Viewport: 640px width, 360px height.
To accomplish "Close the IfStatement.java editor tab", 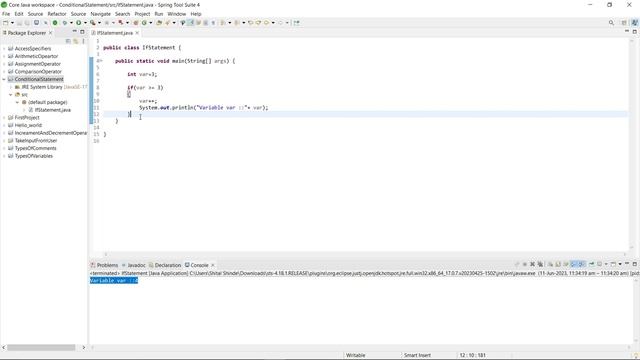I will click(x=137, y=33).
